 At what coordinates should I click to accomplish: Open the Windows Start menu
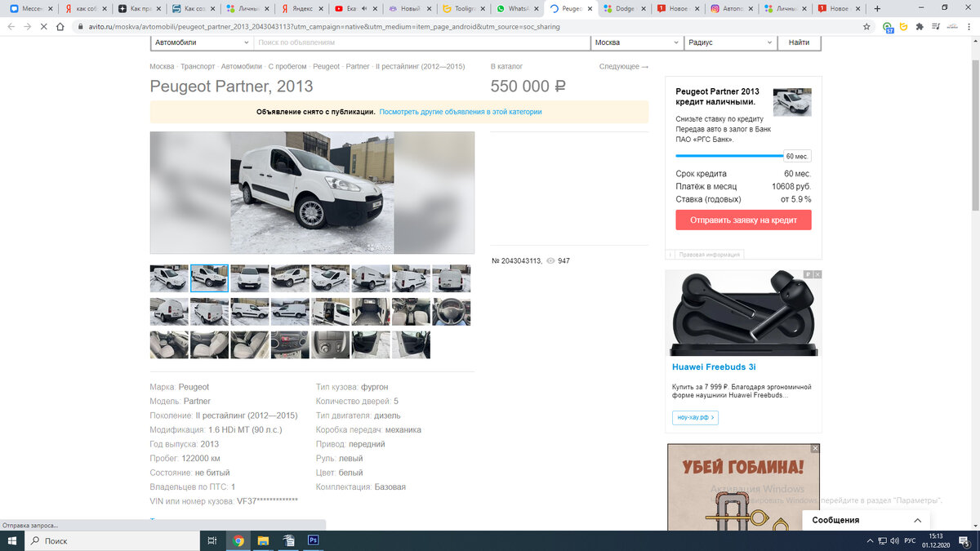coord(12,540)
